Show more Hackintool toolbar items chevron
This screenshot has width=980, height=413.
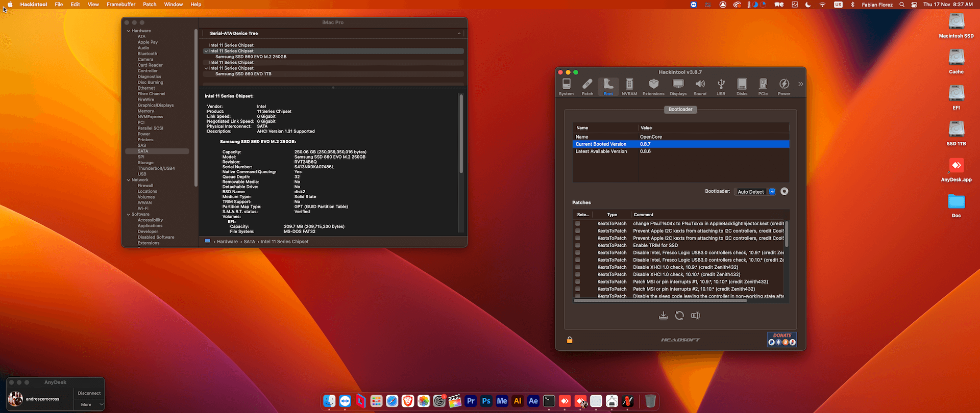[800, 84]
